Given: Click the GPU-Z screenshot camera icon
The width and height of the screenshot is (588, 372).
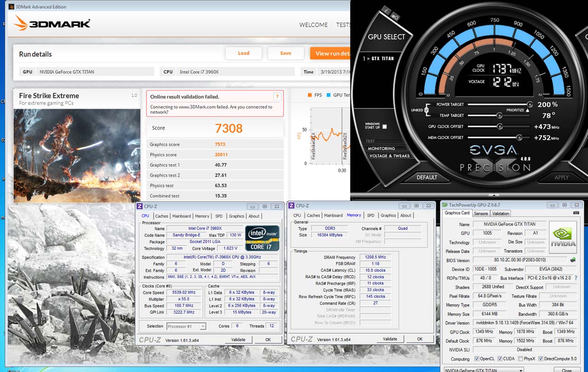Looking at the screenshot, I should click(576, 213).
